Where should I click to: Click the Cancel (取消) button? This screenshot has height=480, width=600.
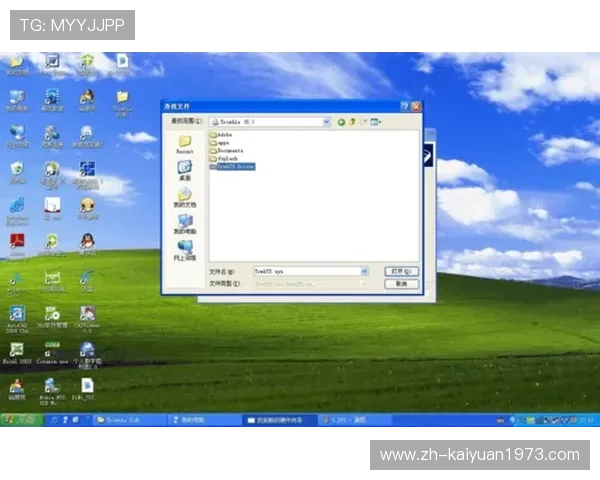click(x=402, y=284)
